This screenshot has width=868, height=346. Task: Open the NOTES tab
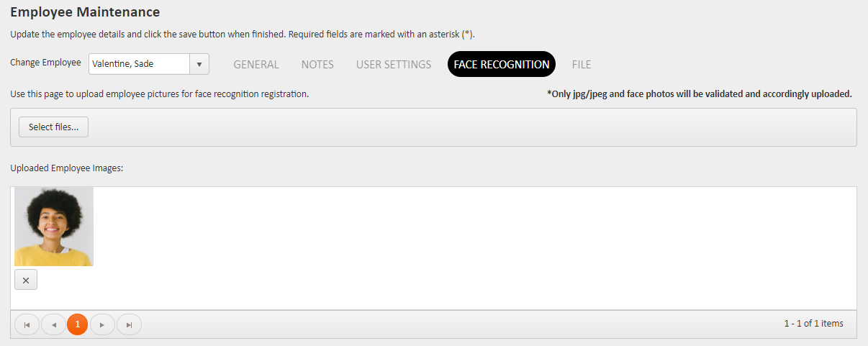tap(317, 64)
